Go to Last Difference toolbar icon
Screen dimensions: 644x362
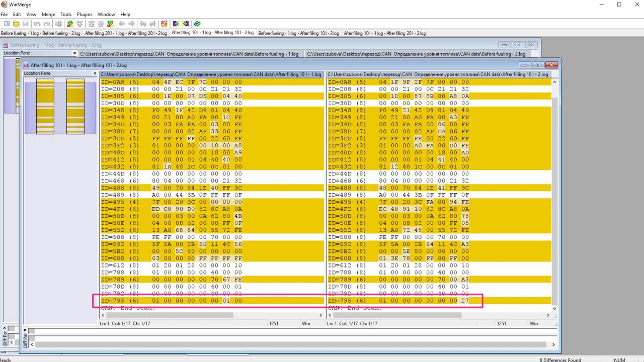(x=110, y=24)
